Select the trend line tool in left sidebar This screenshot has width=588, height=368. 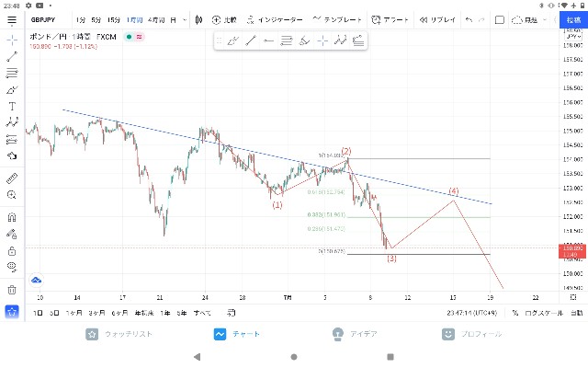coord(12,57)
